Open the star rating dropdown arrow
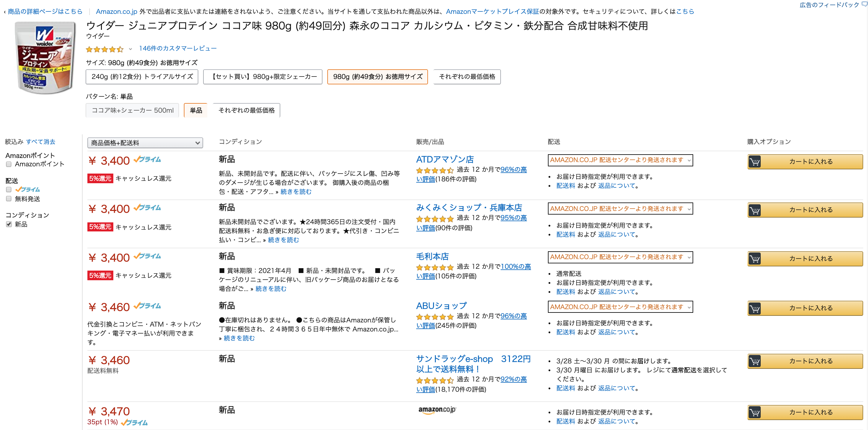The image size is (868, 430). (x=131, y=49)
